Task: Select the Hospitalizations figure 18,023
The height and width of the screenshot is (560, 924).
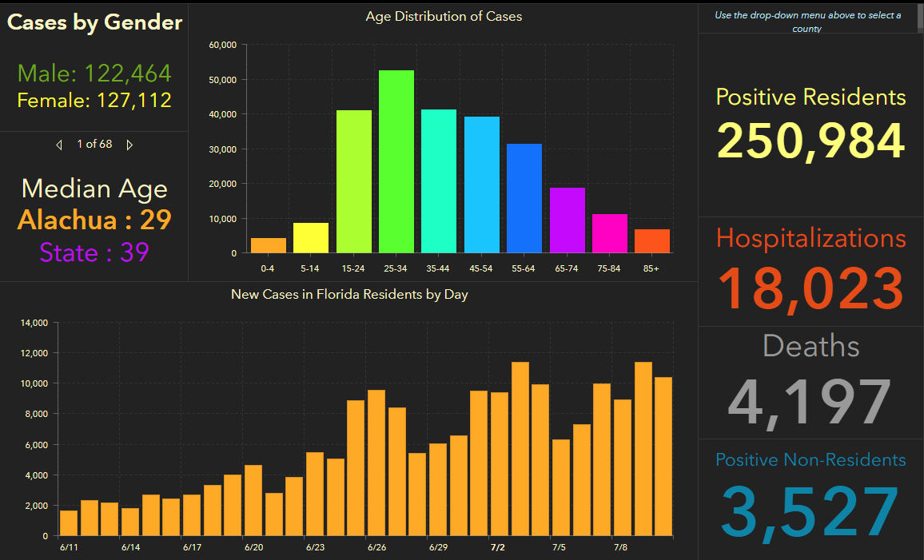Action: point(810,287)
